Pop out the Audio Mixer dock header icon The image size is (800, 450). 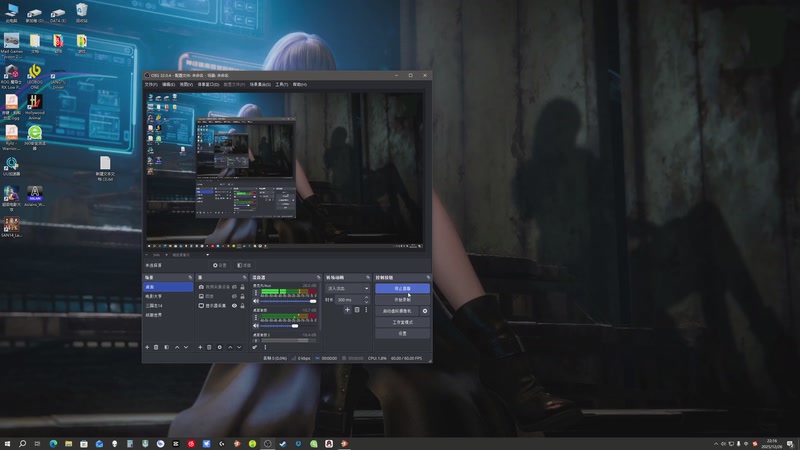pos(319,278)
